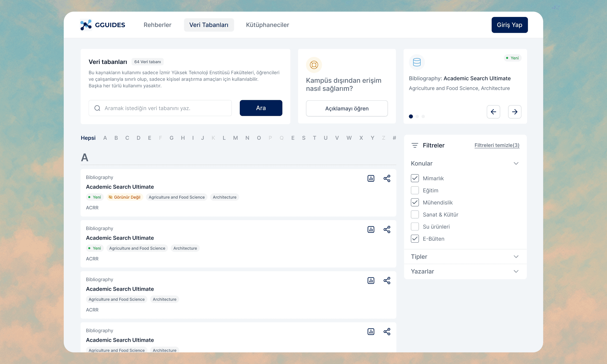The height and width of the screenshot is (364, 607).
Task: Open statistics for third database entry
Action: [x=371, y=281]
